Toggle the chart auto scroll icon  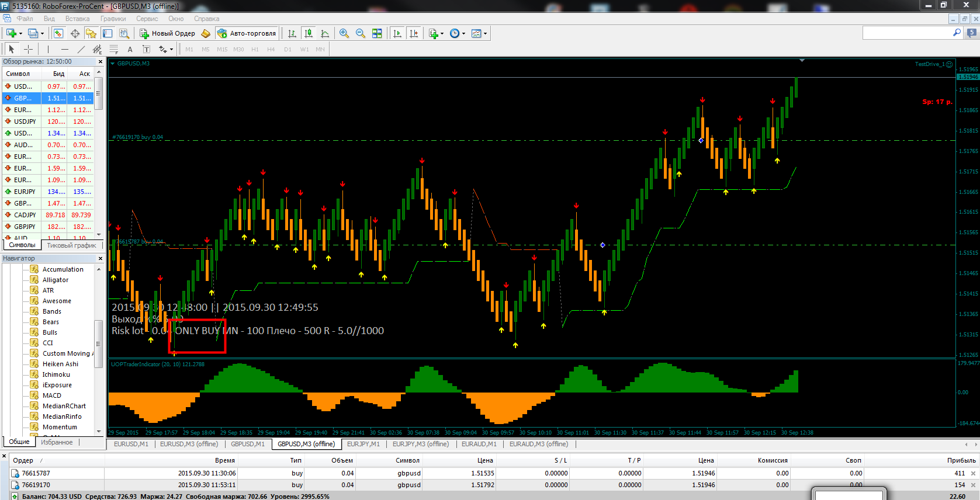tap(397, 33)
